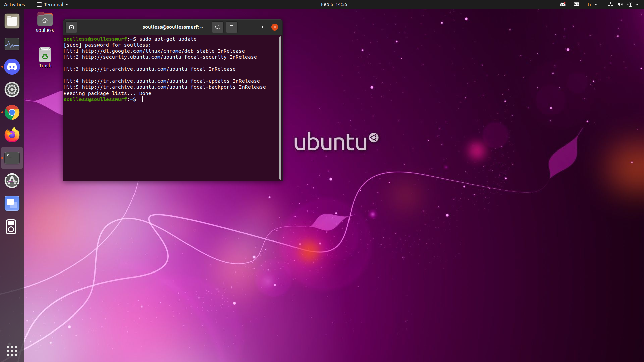This screenshot has height=362, width=644.
Task: Open Discord from the dock
Action: pyautogui.click(x=12, y=67)
